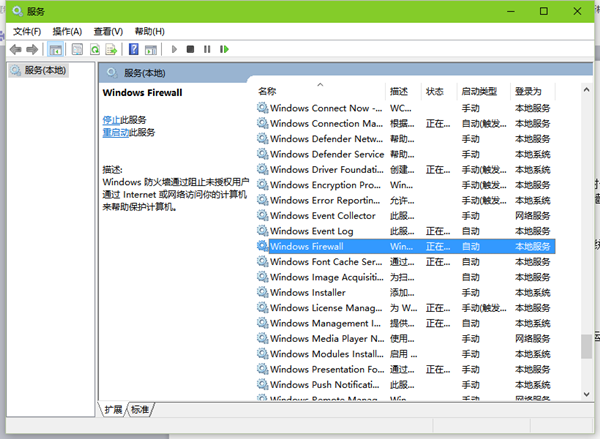
Task: Click the services magnifier icon in title bar
Action: (18, 11)
